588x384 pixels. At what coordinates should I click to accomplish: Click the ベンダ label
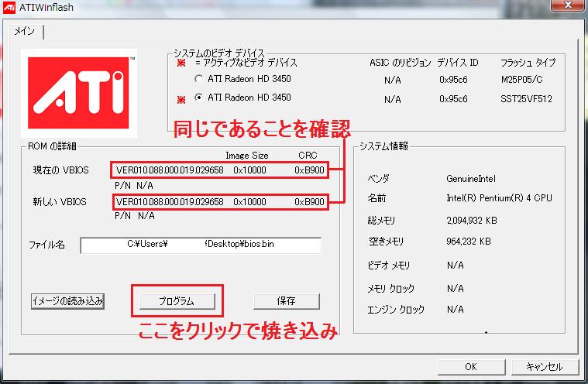pyautogui.click(x=378, y=179)
